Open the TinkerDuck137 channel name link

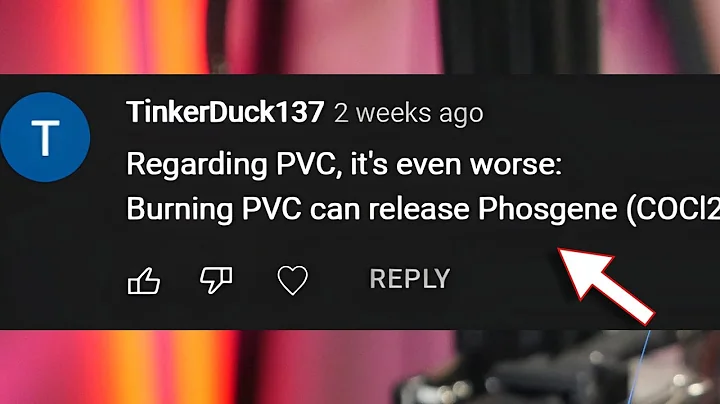click(225, 112)
